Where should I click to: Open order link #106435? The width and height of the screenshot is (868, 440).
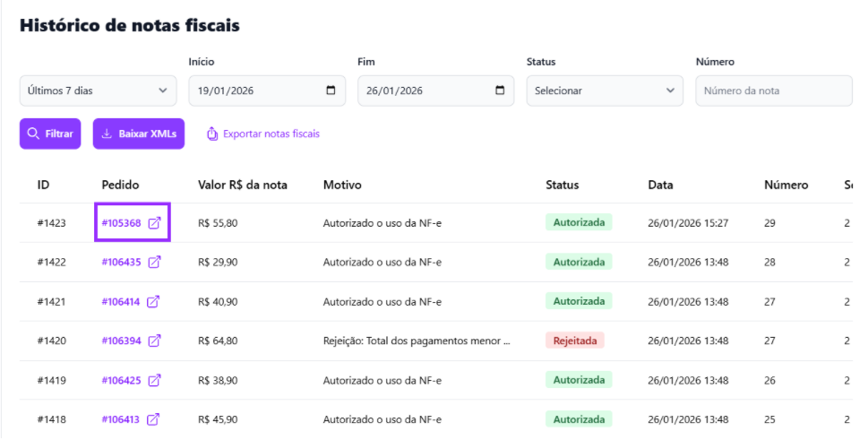[121, 263]
